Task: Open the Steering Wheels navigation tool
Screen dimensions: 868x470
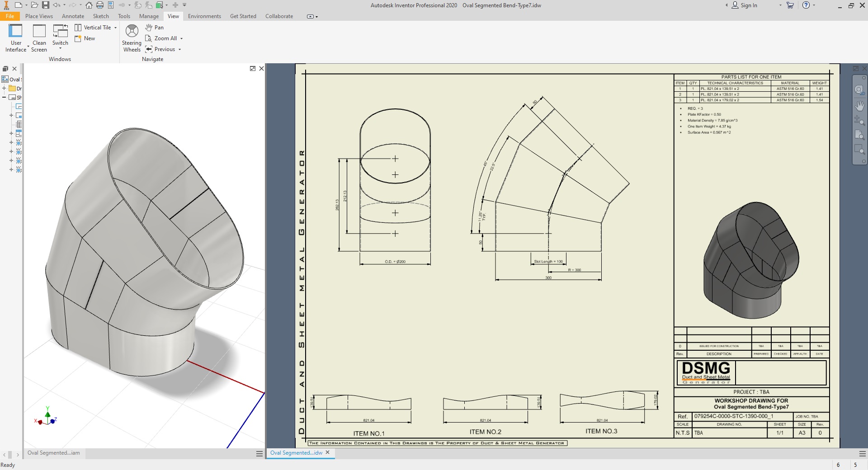Action: [x=132, y=38]
